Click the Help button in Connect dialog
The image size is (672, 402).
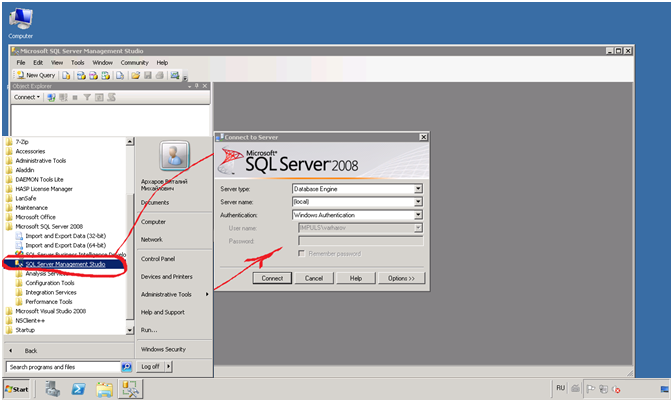(356, 279)
